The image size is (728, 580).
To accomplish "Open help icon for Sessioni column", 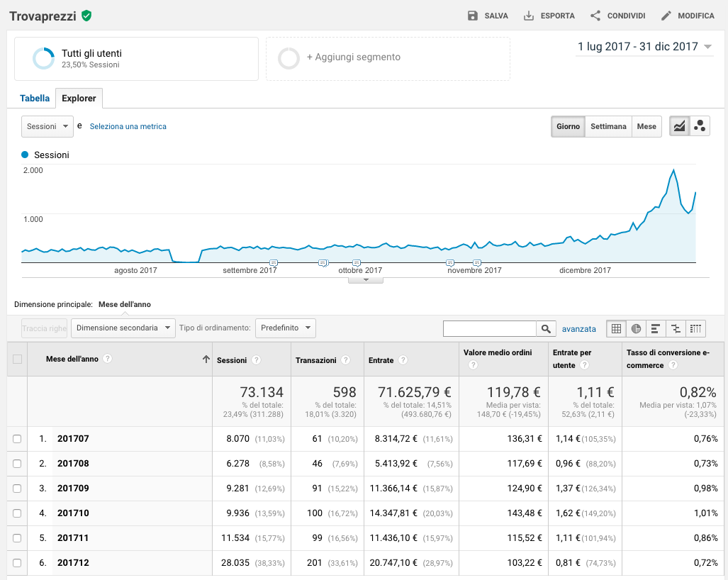I will tap(256, 360).
